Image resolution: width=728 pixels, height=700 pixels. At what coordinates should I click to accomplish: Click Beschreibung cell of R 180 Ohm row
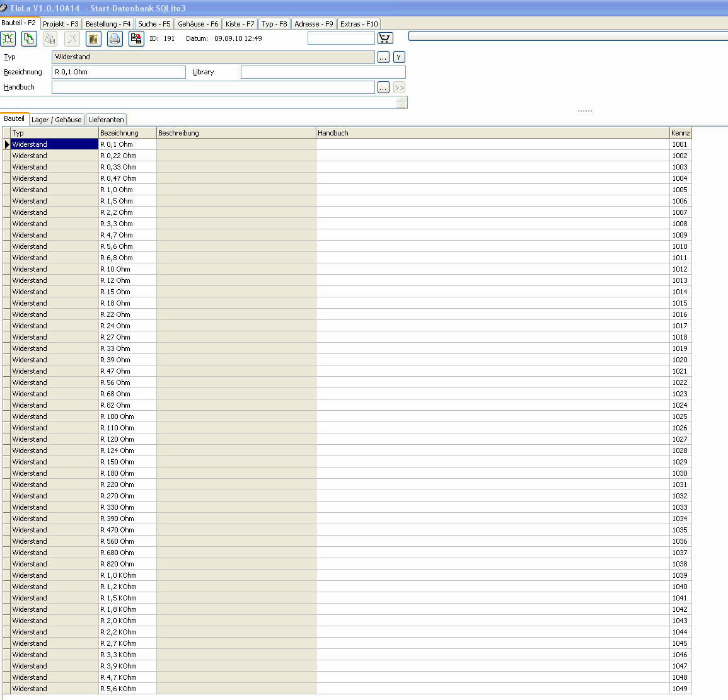click(236, 473)
